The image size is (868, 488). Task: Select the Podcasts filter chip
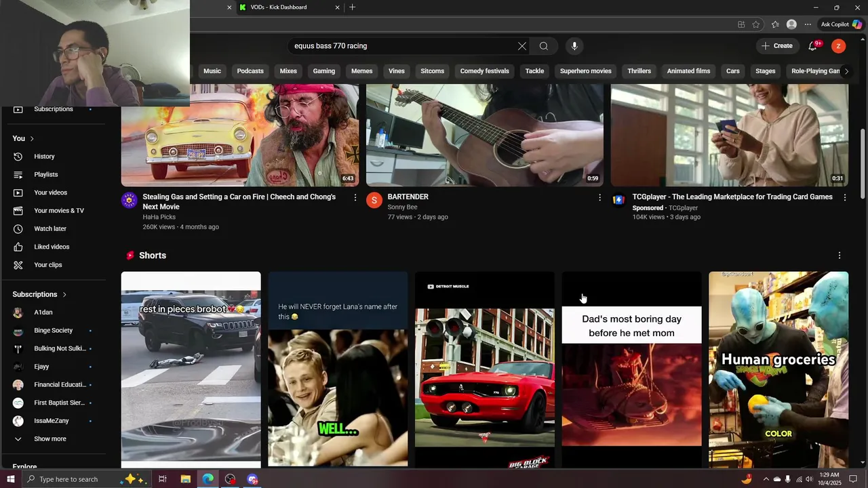click(x=250, y=71)
